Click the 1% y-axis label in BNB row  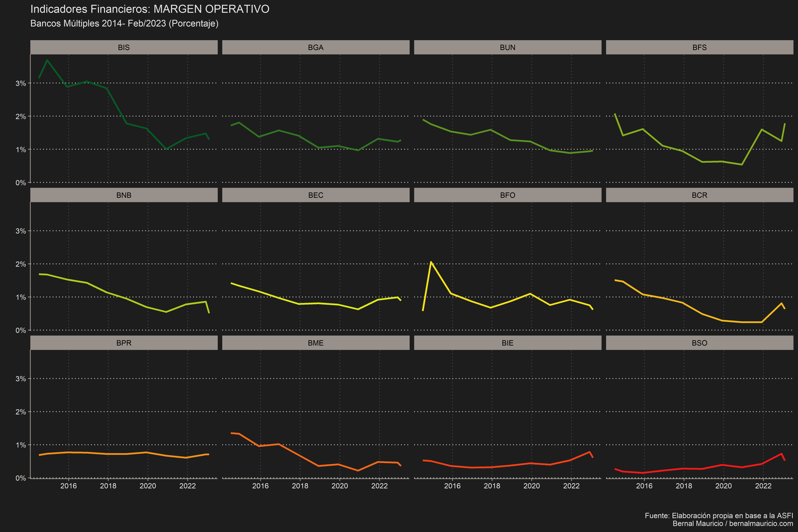tap(21, 297)
